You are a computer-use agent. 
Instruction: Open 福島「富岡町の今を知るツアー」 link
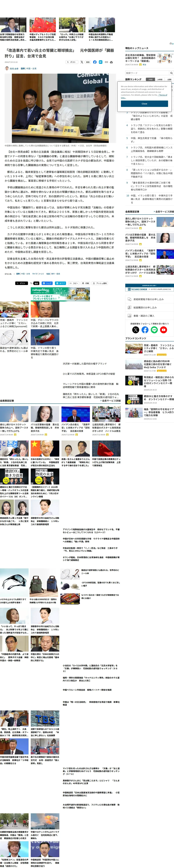pyautogui.click(x=158, y=412)
